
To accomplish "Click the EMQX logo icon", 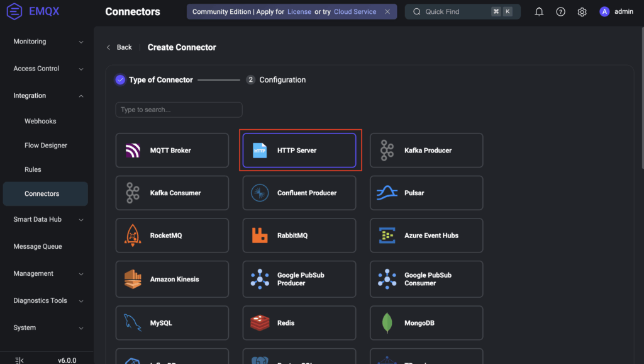I will click(14, 11).
